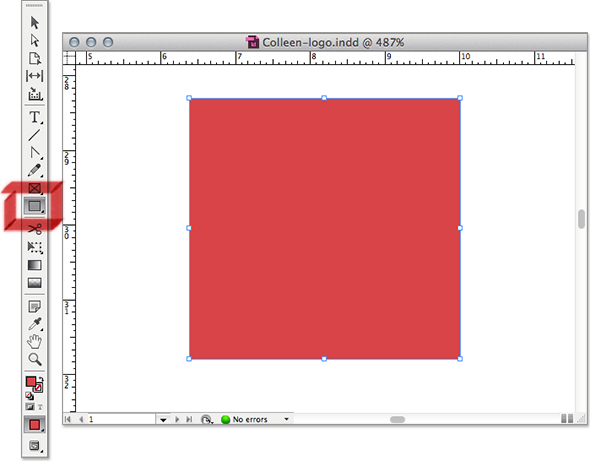Select the Pencil tool

(35, 170)
